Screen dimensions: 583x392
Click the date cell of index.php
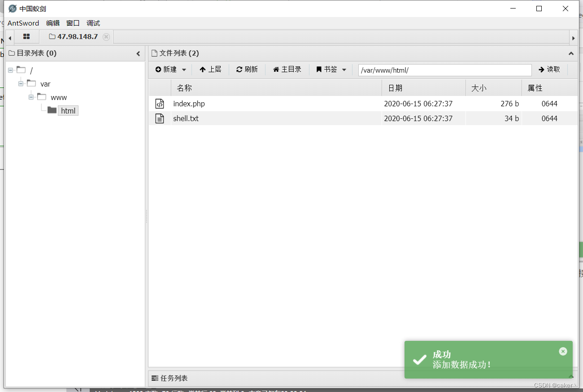tap(424, 104)
